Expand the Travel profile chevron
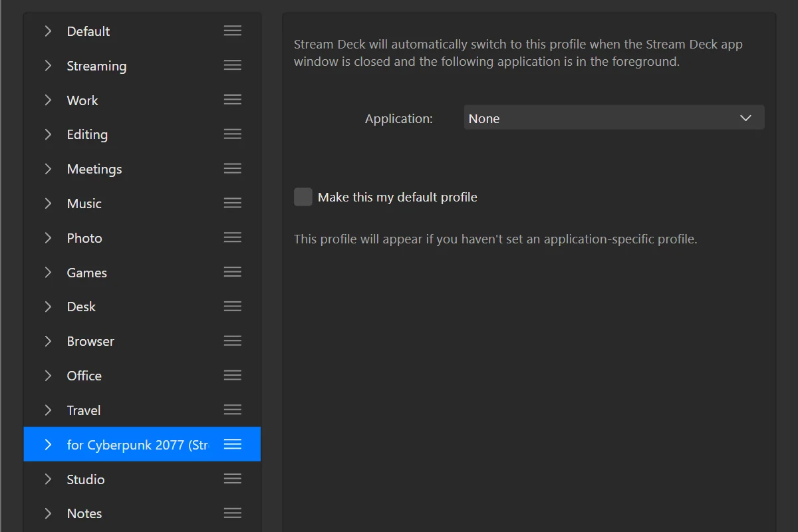 point(48,410)
